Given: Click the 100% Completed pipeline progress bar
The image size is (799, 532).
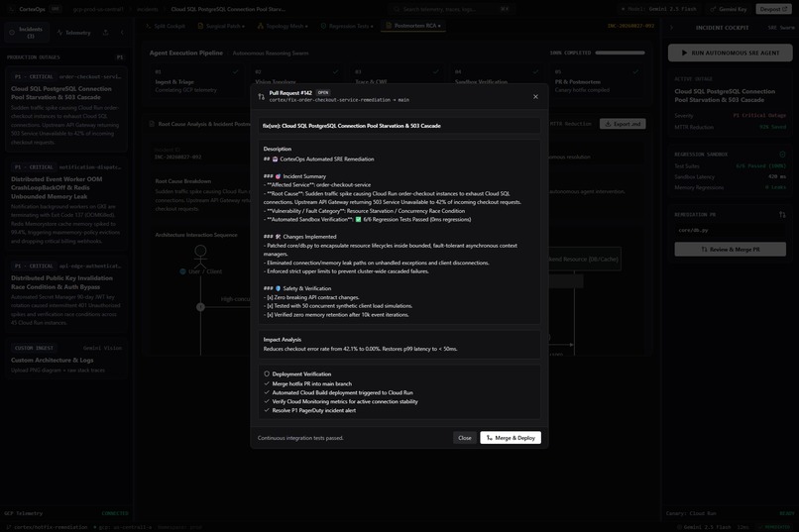Looking at the screenshot, I should (620, 53).
